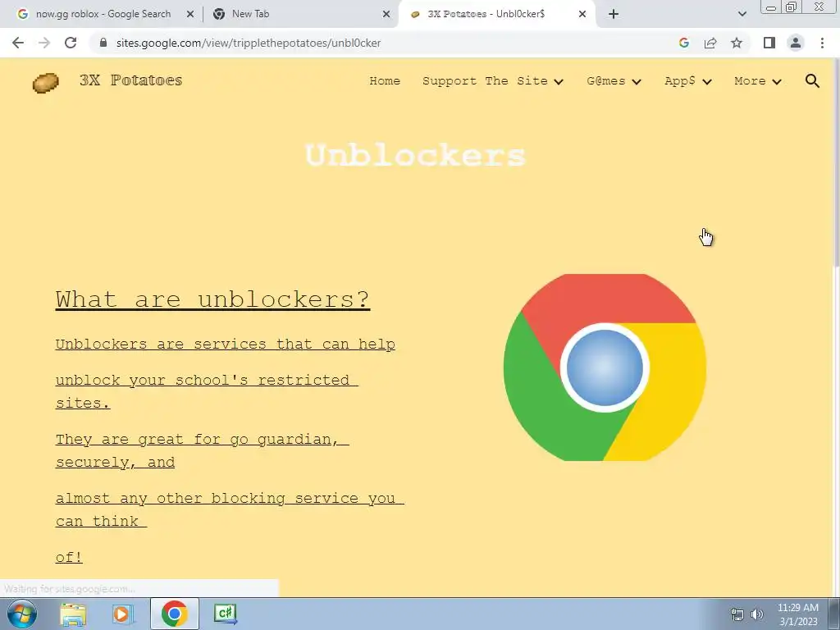This screenshot has width=840, height=630.
Task: Click the potato site logo
Action: (46, 83)
